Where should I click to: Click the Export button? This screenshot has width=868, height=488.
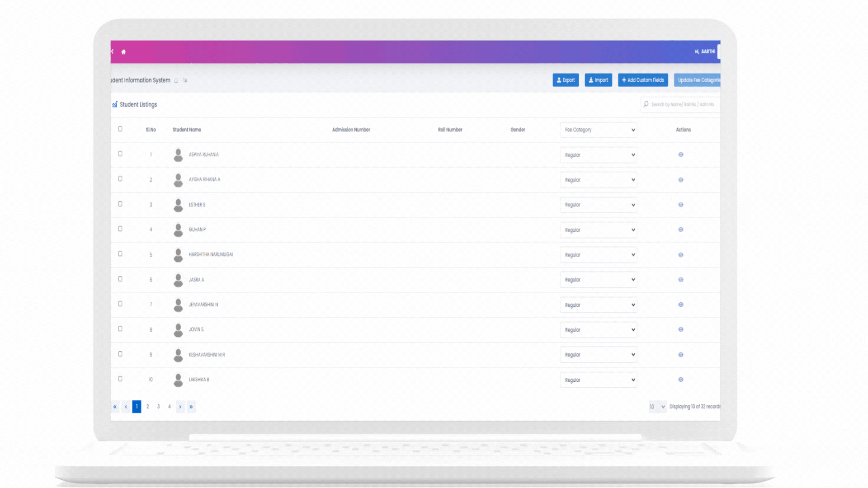click(566, 80)
